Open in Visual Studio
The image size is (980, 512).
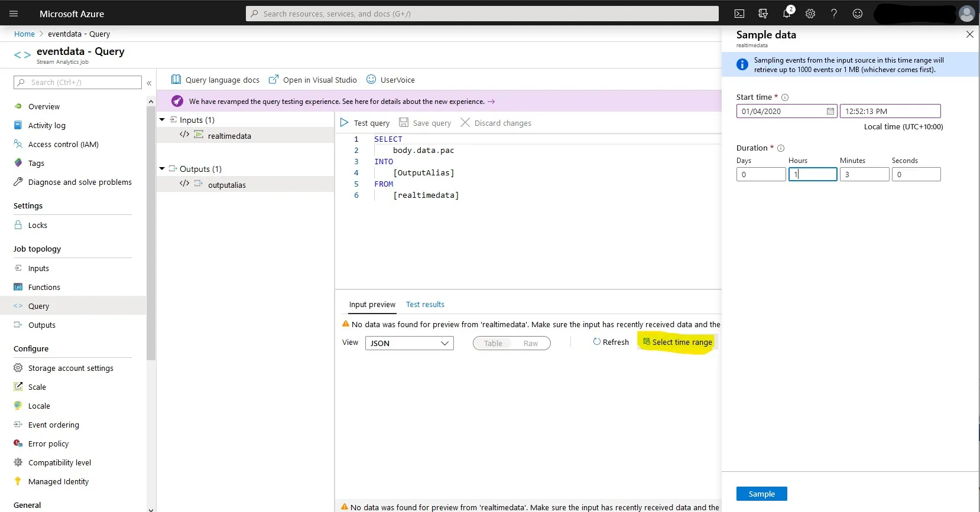[x=313, y=80]
